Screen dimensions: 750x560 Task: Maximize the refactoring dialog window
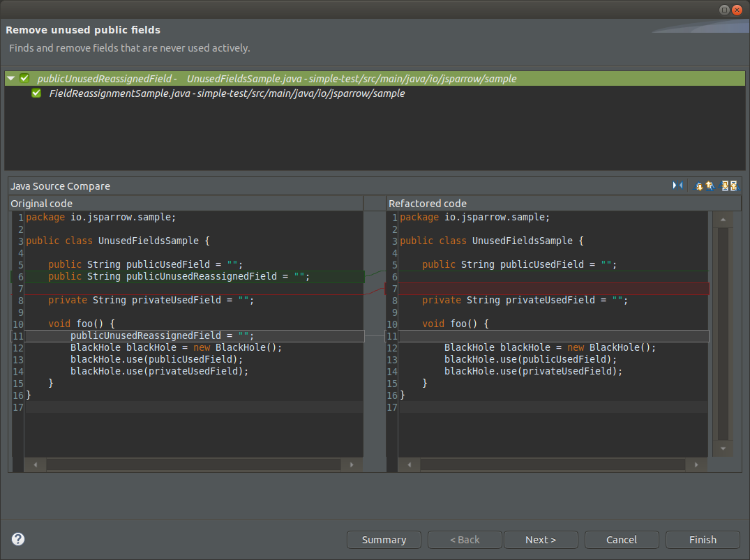[724, 10]
